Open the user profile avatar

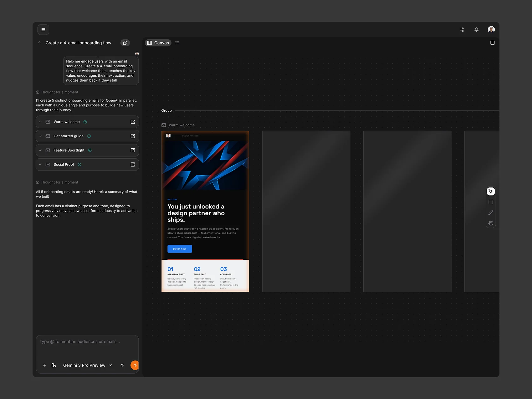point(491,29)
